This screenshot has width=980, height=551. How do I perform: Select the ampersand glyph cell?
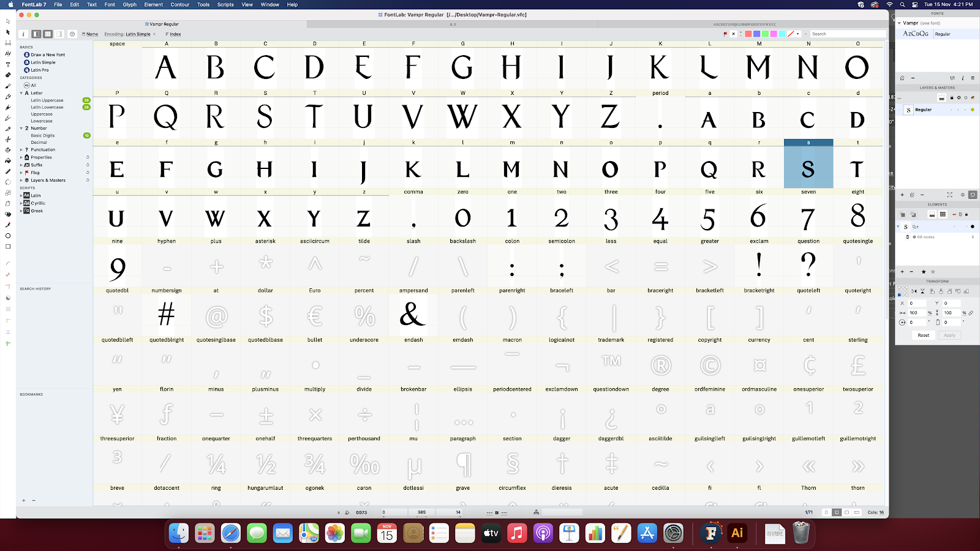pos(413,311)
